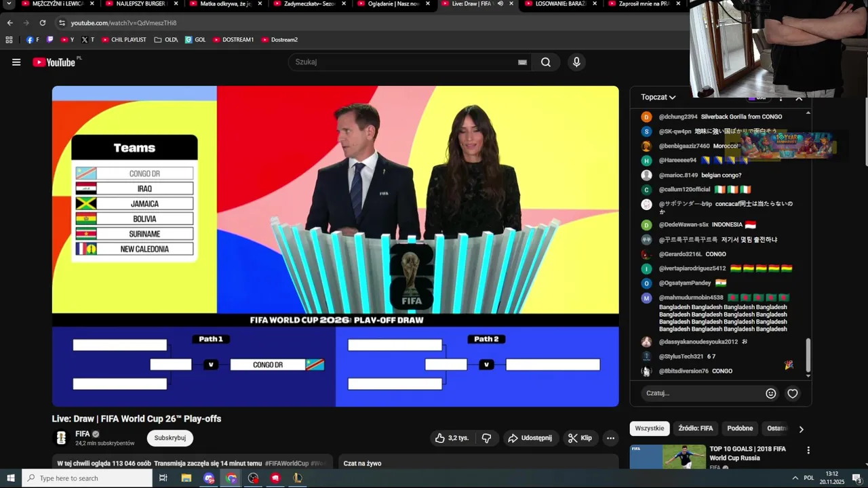Switch to MĘŻCZYŹNI i LEWICA tab
Screen dimensions: 868x488
click(x=58, y=3)
